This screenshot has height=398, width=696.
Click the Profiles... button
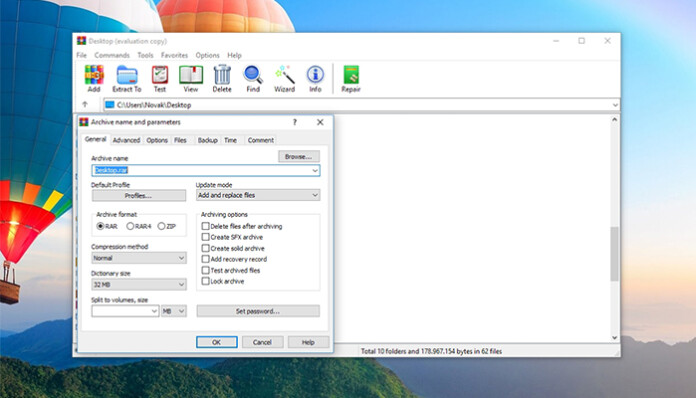tap(138, 195)
